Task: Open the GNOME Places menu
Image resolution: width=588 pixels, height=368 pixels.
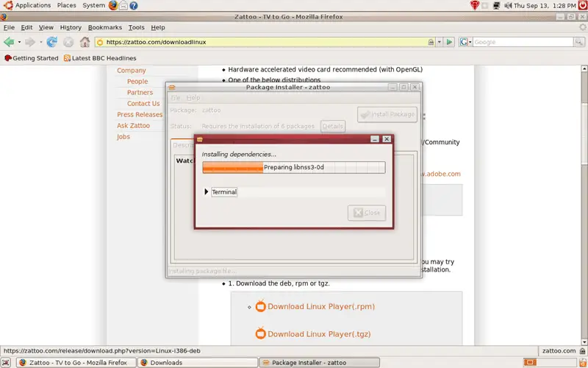Action: (67, 5)
